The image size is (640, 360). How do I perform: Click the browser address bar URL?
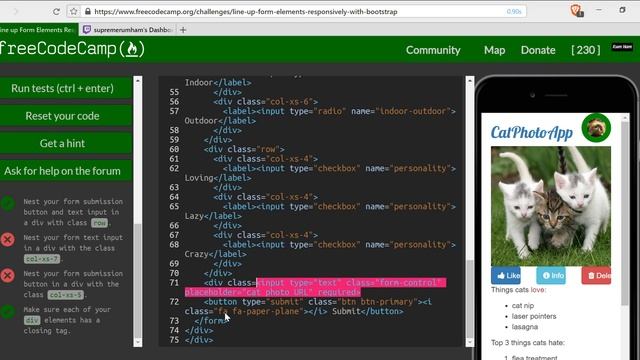(x=246, y=12)
